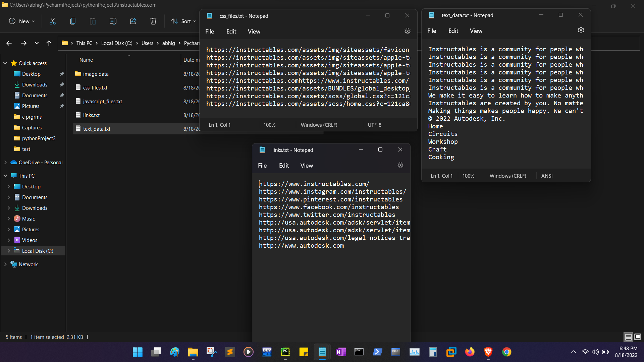644x362 pixels.
Task: Place cursor in links.txt text area on autodesk.com line
Action: pyautogui.click(x=301, y=245)
